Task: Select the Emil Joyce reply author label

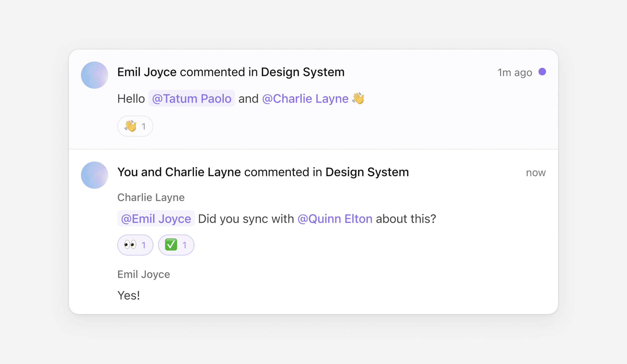Action: click(x=143, y=274)
